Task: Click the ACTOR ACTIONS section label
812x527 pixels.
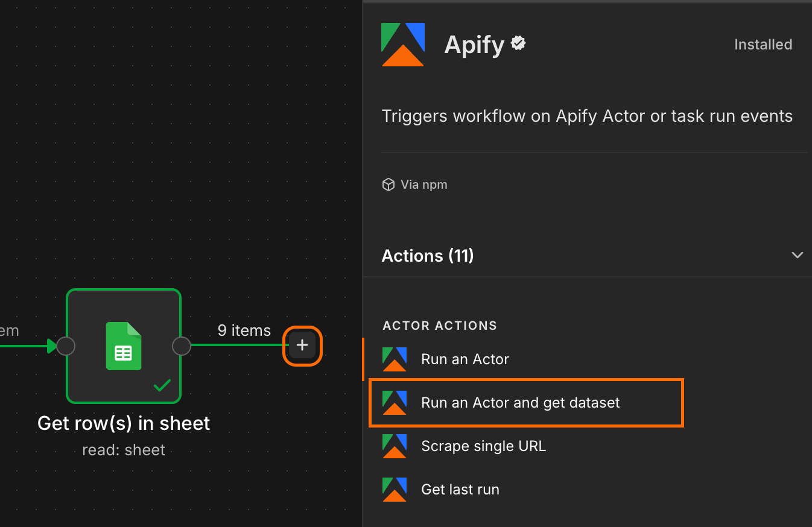Action: pos(440,326)
